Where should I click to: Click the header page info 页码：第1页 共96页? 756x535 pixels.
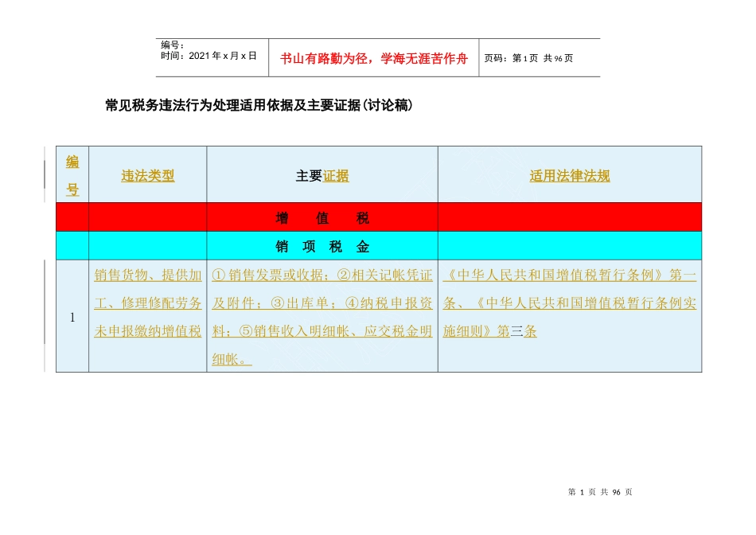(528, 58)
